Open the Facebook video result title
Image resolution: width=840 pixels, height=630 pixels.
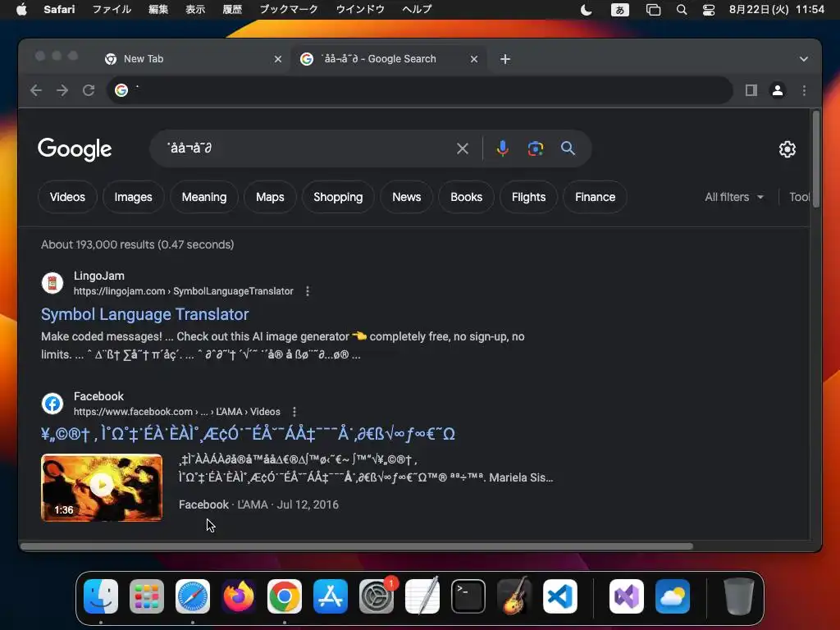point(248,433)
